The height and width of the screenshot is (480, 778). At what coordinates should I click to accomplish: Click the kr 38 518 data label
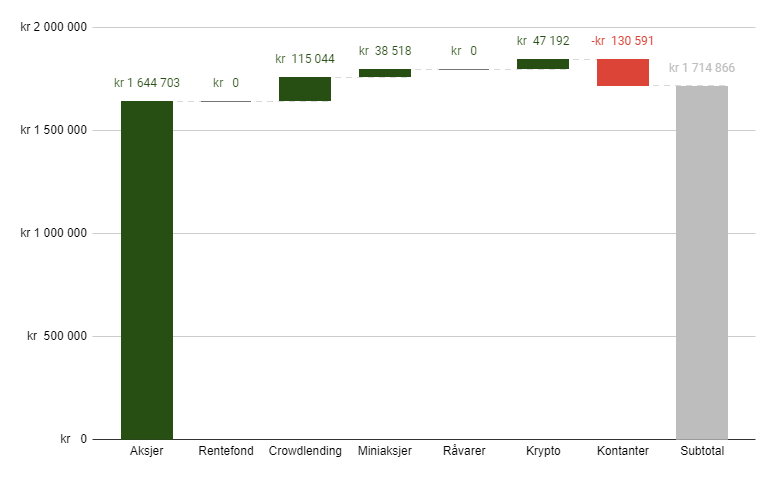tap(385, 51)
